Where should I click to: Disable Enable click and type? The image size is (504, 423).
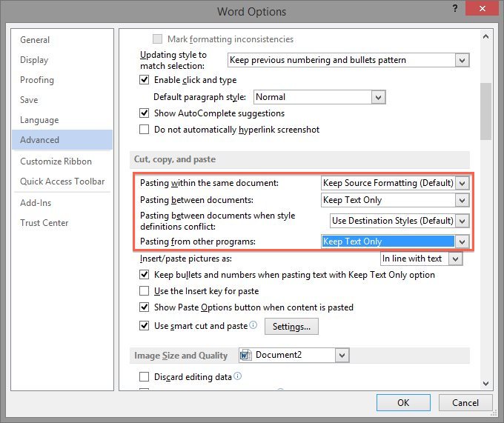pyautogui.click(x=144, y=80)
